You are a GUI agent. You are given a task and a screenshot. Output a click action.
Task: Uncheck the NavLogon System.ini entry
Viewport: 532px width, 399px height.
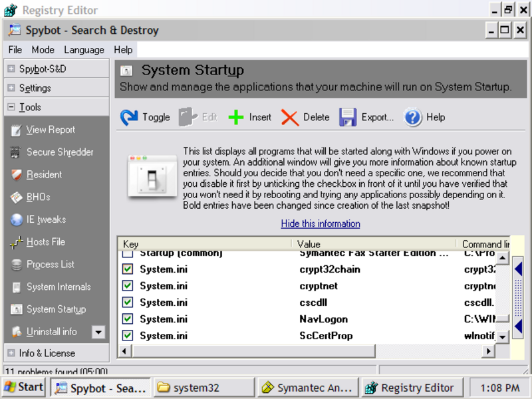[x=128, y=319]
